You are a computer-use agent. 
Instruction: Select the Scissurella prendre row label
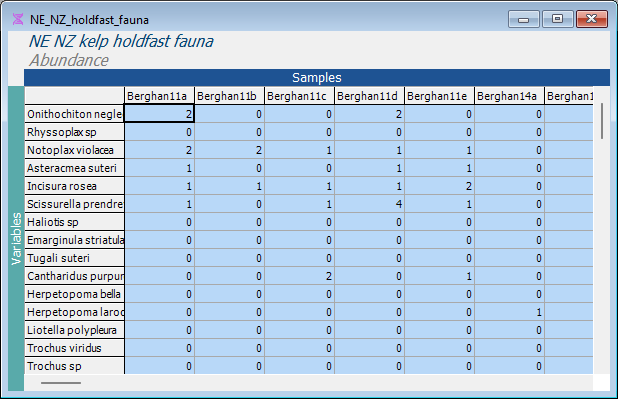tap(74, 204)
